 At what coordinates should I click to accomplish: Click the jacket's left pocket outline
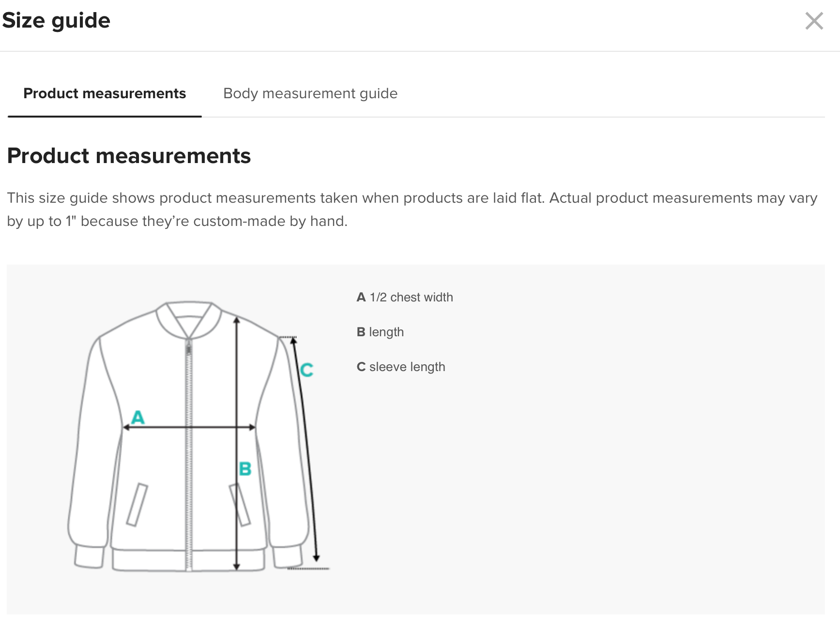click(137, 505)
